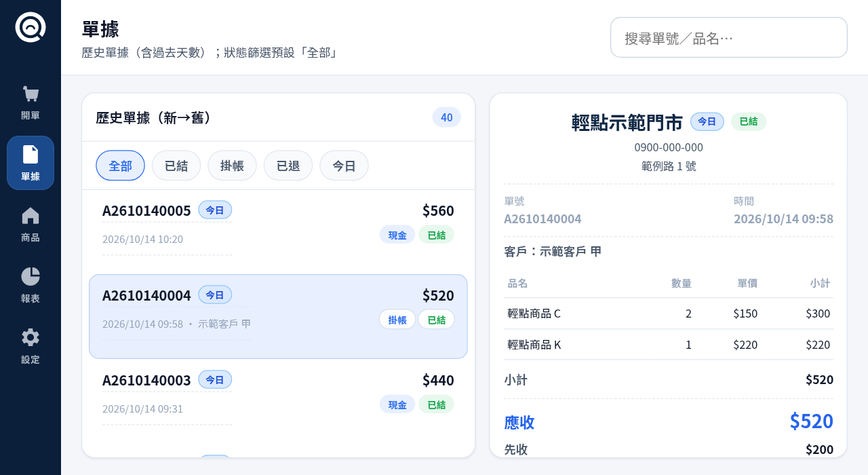Click the 今日 badge beside A2610140003
The width and height of the screenshot is (868, 475).
point(215,379)
